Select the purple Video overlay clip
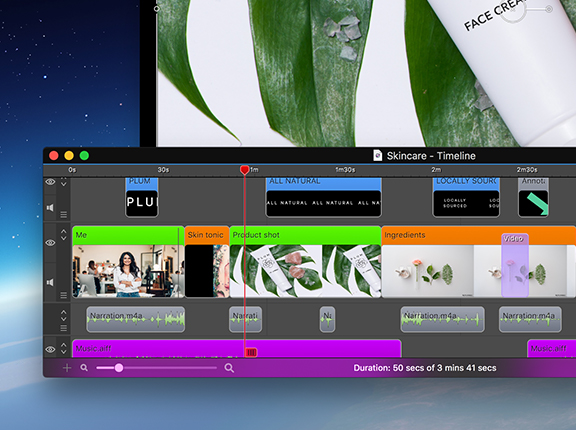Image resolution: width=576 pixels, height=430 pixels. [515, 265]
